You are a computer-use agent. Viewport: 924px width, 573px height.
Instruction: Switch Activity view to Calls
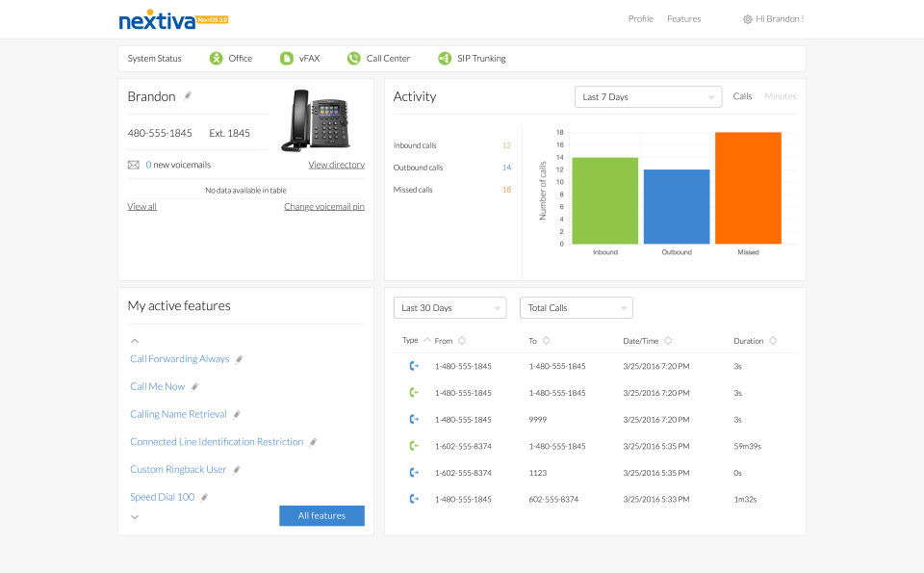742,96
